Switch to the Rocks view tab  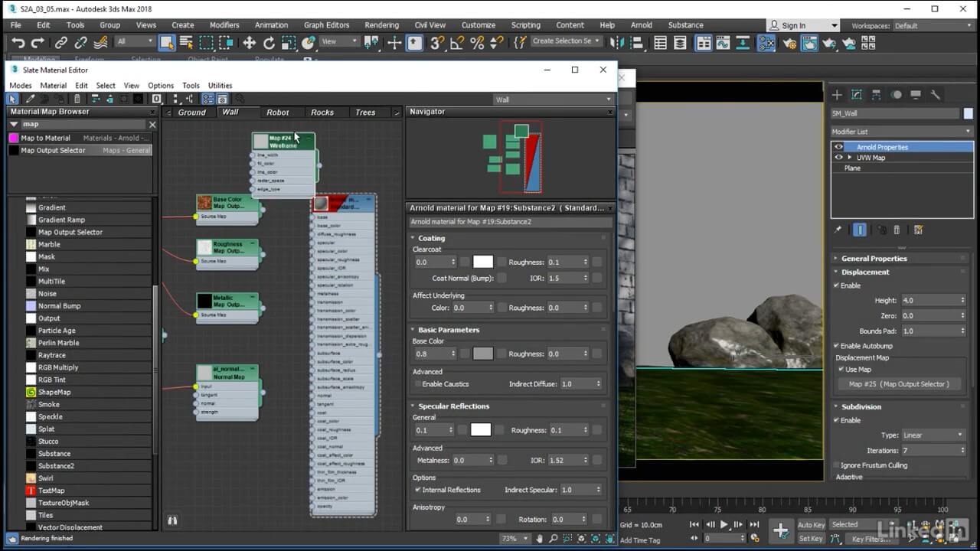[322, 112]
